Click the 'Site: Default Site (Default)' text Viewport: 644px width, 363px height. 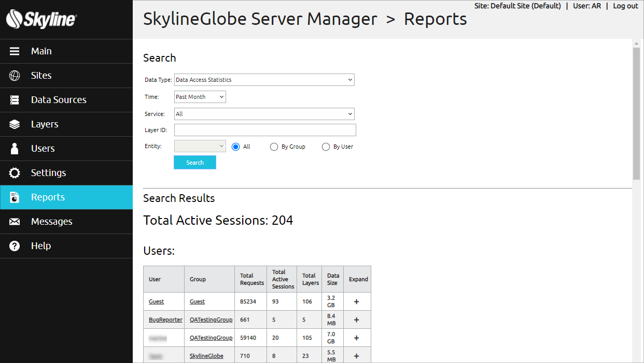coord(517,6)
